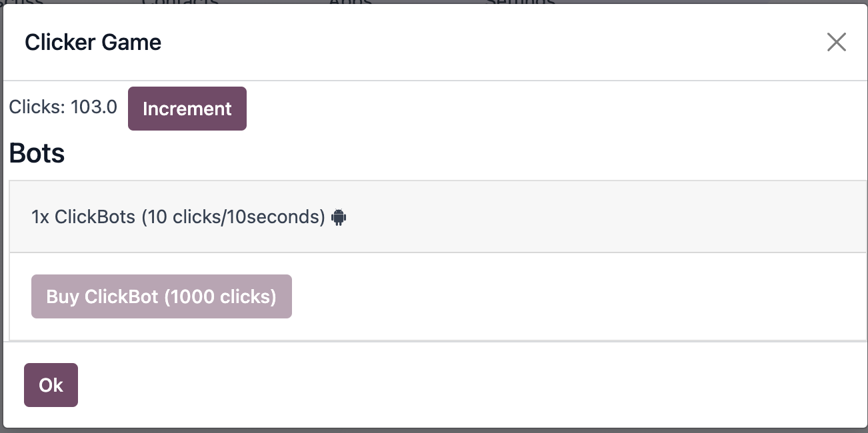Select the close cross of the dialog
This screenshot has width=868, height=433.
coord(837,42)
